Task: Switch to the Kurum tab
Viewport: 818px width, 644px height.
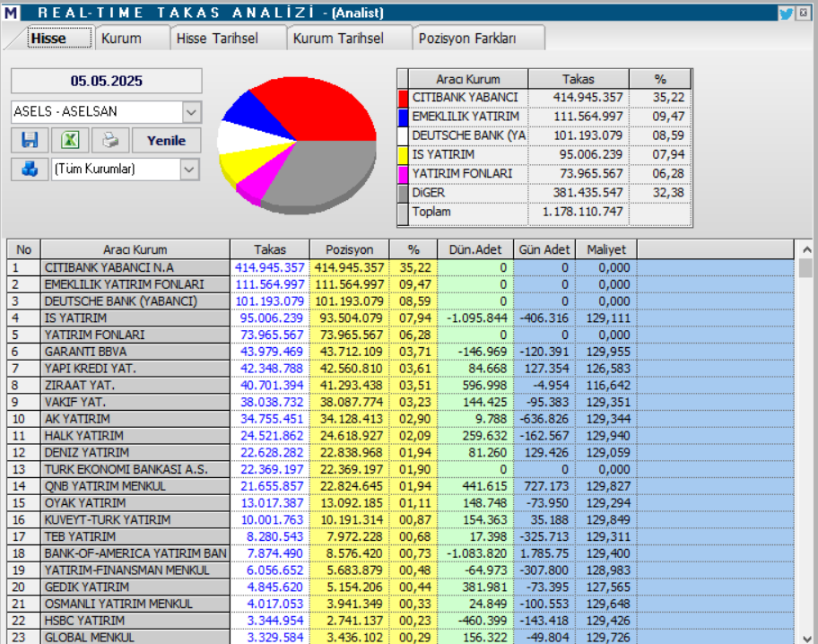Action: (121, 39)
